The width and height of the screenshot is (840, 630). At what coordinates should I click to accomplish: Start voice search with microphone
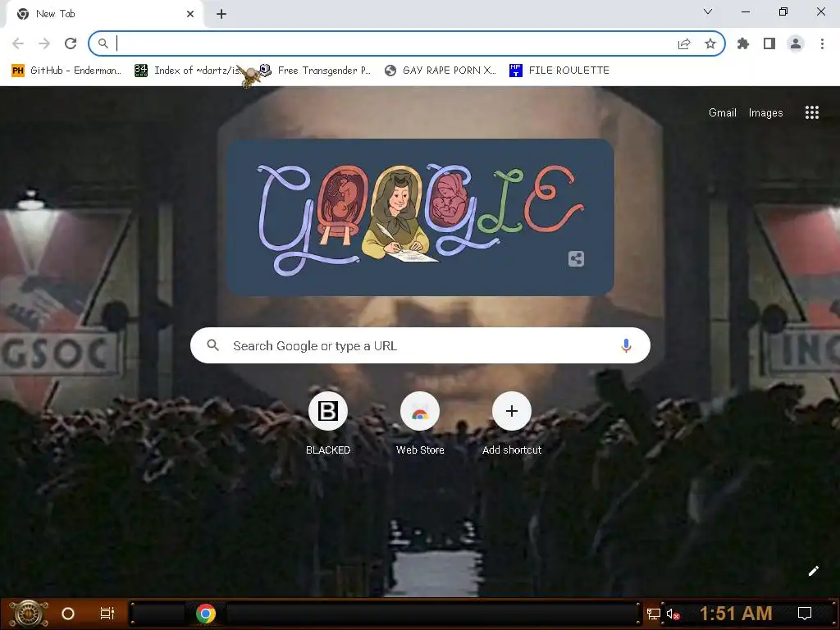click(x=626, y=345)
